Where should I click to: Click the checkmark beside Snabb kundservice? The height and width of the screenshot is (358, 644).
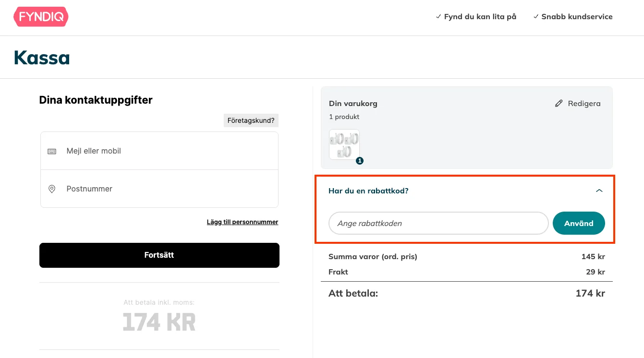(x=536, y=16)
